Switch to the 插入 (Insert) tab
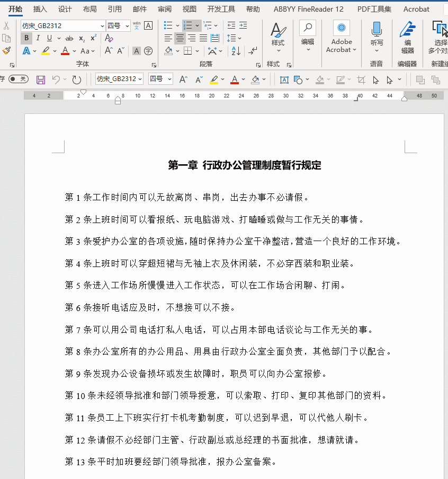The width and height of the screenshot is (448, 479). point(40,9)
